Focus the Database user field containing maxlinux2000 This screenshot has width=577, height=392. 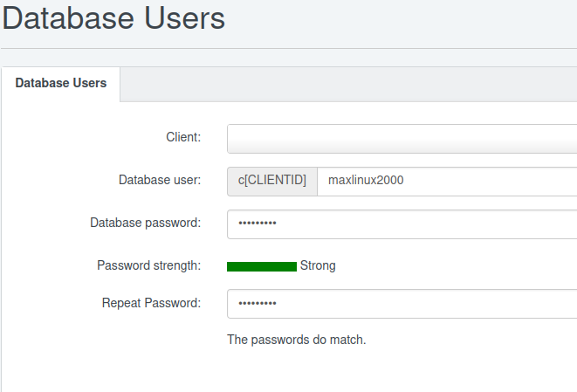[447, 182]
